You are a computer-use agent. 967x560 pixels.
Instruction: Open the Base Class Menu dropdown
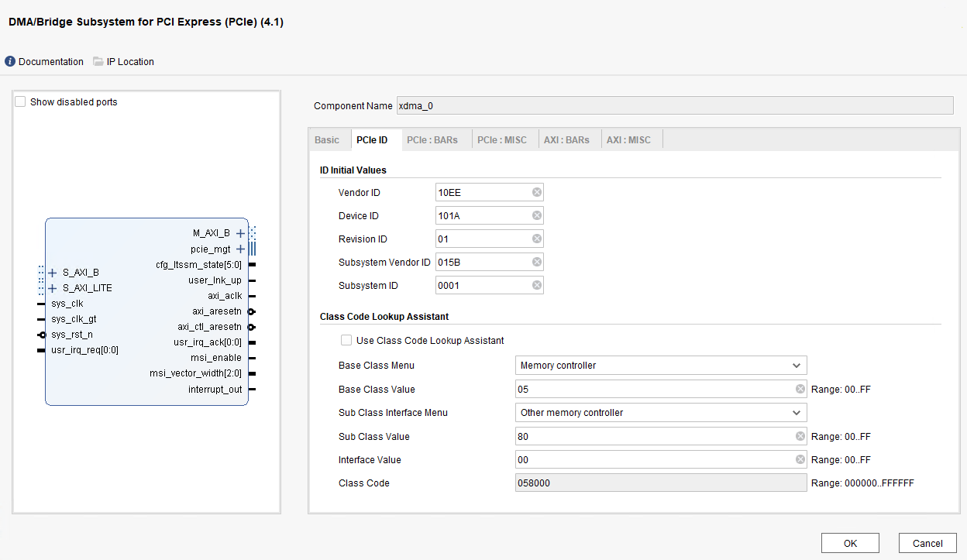(x=797, y=365)
